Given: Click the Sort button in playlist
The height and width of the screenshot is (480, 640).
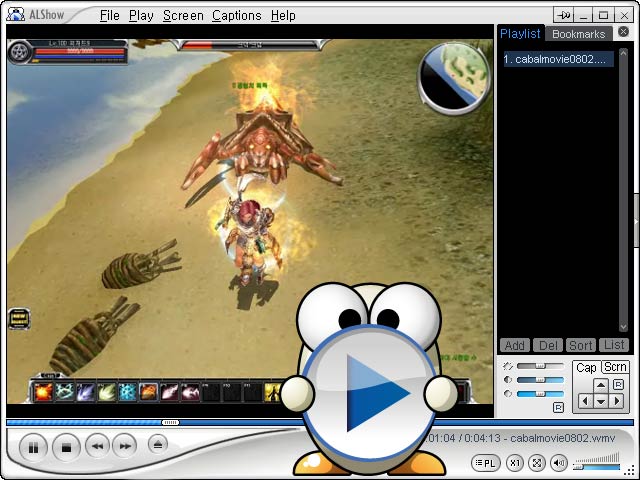Looking at the screenshot, I should [581, 345].
